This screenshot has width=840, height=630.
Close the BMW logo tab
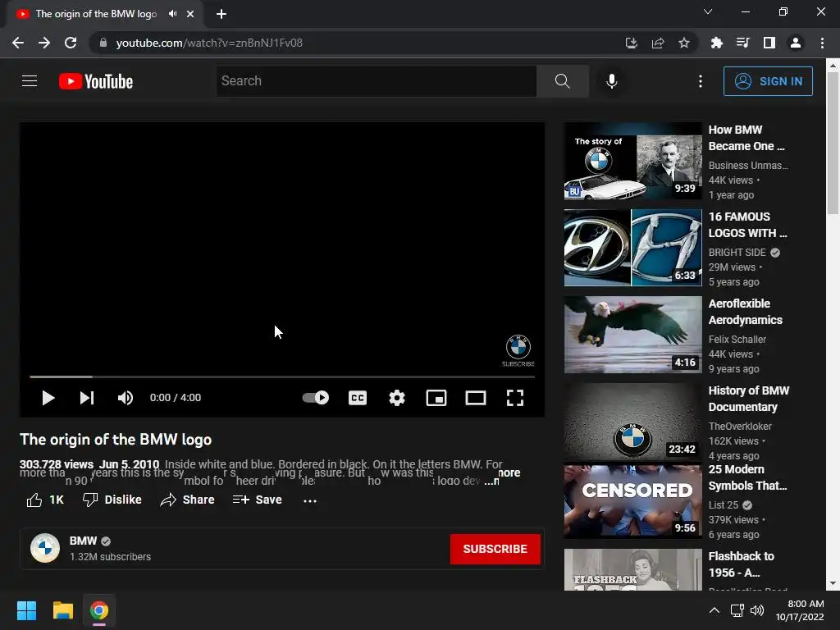click(x=190, y=14)
